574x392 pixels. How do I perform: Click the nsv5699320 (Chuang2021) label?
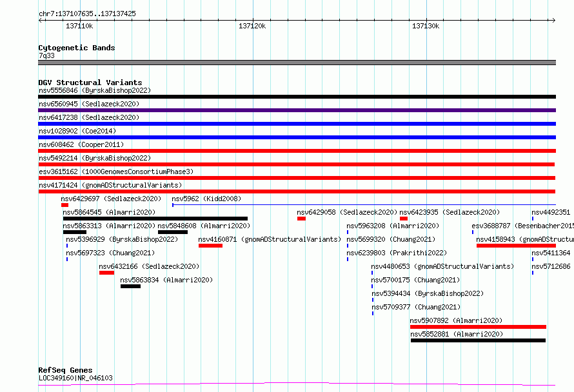point(391,239)
